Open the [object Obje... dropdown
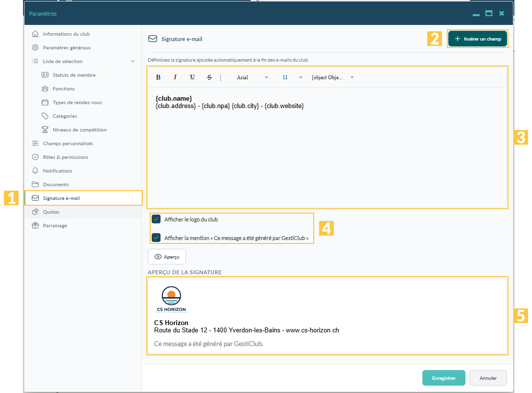 [x=332, y=77]
